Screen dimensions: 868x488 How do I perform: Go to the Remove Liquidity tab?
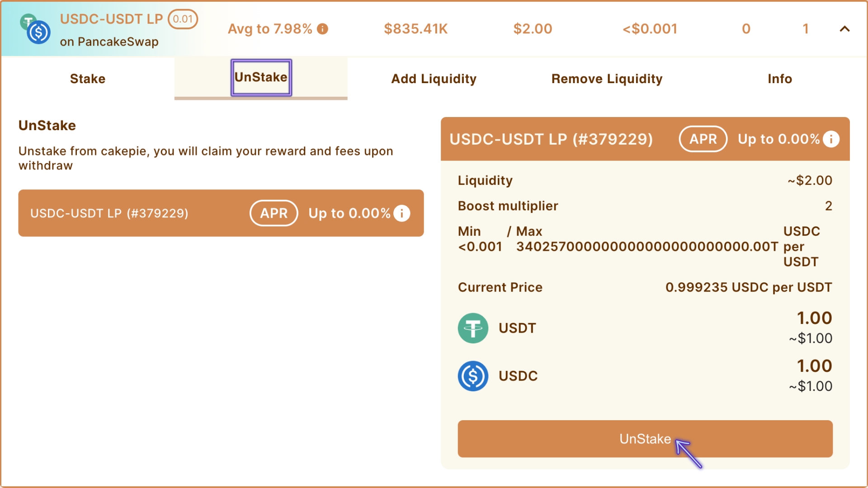(x=607, y=79)
